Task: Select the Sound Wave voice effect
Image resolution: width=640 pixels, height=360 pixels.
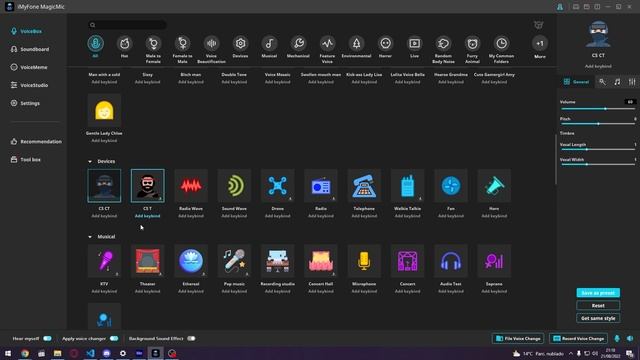Action: [234, 186]
